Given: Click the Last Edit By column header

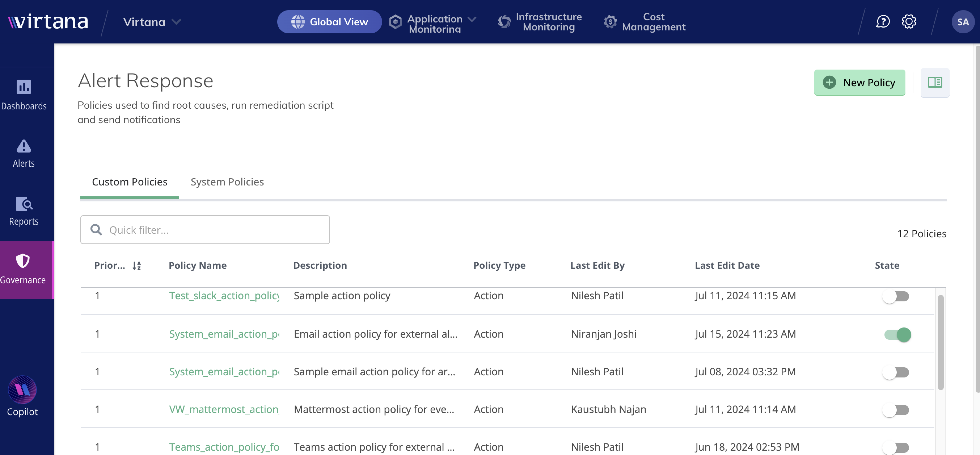Looking at the screenshot, I should [597, 265].
